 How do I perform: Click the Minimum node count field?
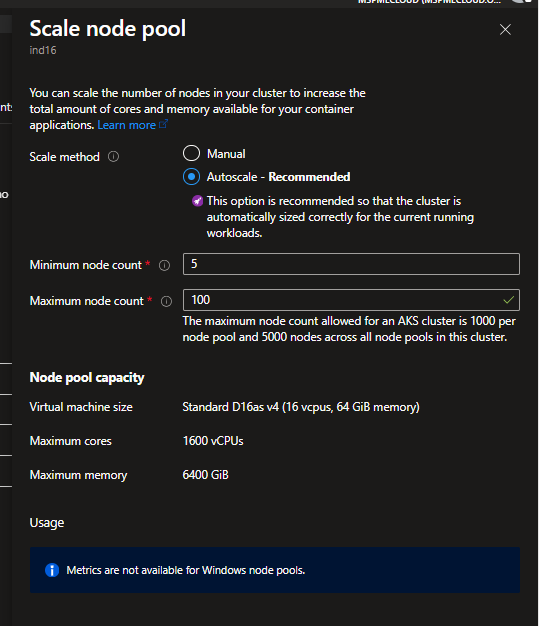(351, 264)
